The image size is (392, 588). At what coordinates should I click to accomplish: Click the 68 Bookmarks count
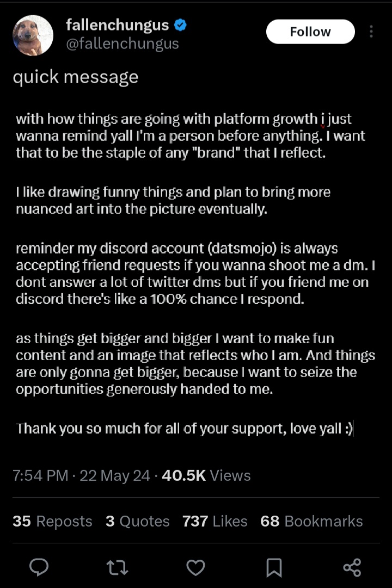coord(311,521)
